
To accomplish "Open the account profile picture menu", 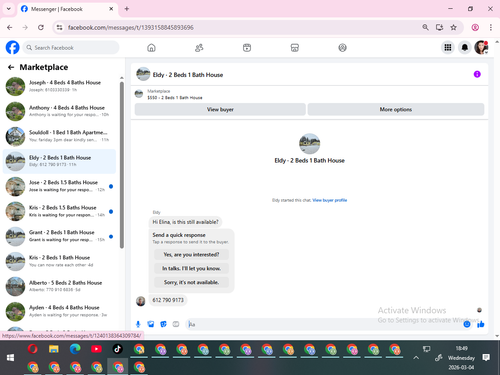I will 481,48.
